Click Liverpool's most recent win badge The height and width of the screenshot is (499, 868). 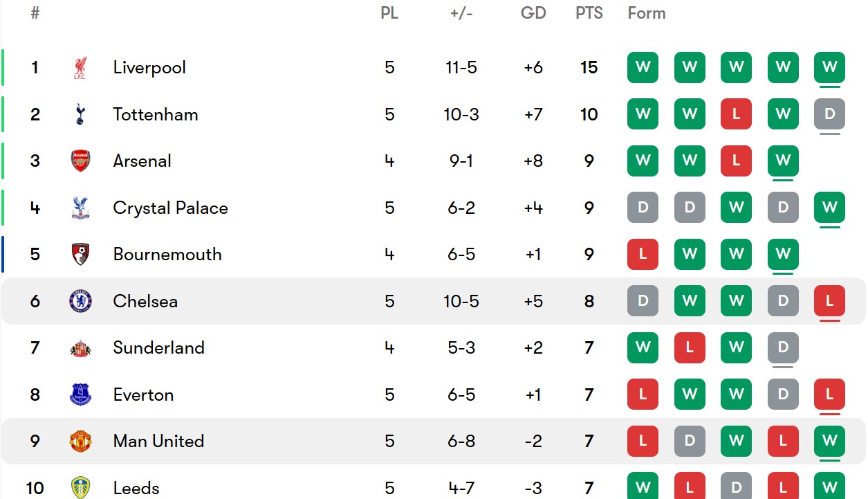click(829, 68)
